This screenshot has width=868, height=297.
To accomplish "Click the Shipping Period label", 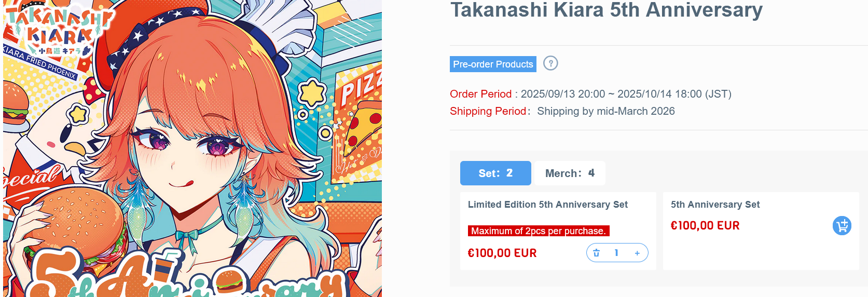I will (x=488, y=111).
